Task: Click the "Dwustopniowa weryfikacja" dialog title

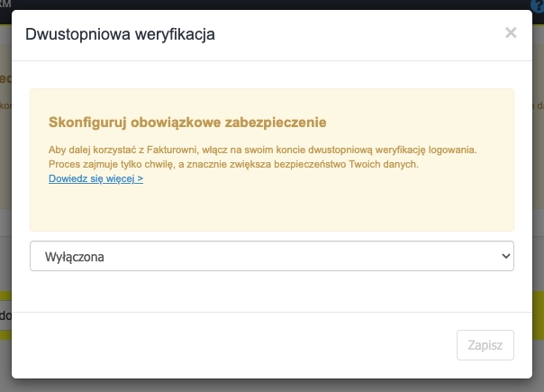Action: click(x=120, y=35)
